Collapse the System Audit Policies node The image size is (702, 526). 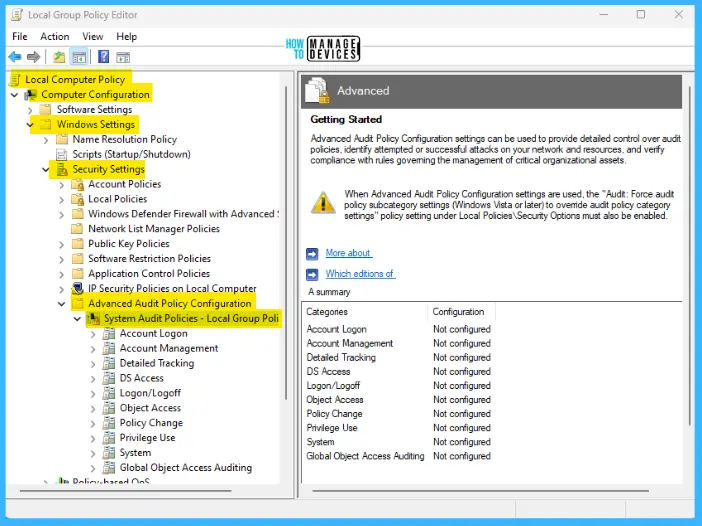(x=77, y=319)
